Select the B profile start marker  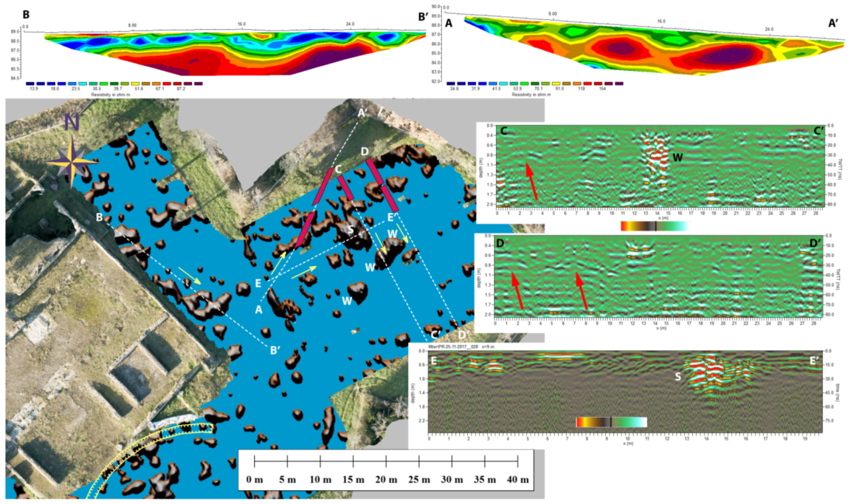(x=100, y=216)
